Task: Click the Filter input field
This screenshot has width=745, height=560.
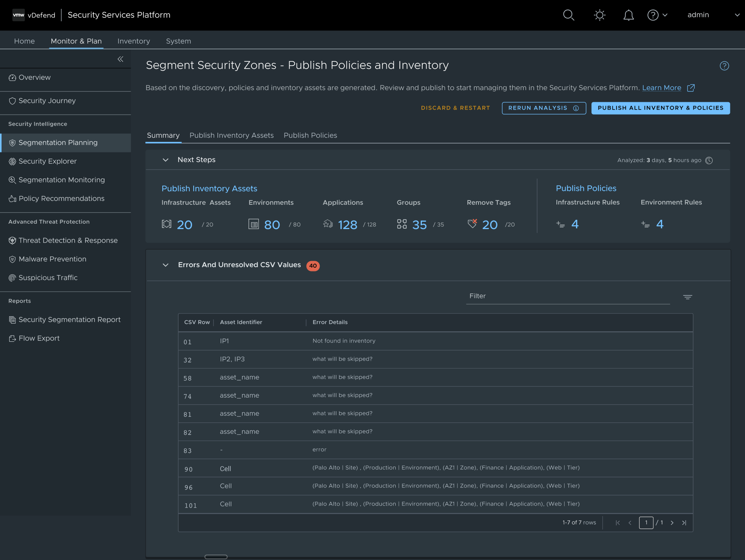Action: point(568,296)
